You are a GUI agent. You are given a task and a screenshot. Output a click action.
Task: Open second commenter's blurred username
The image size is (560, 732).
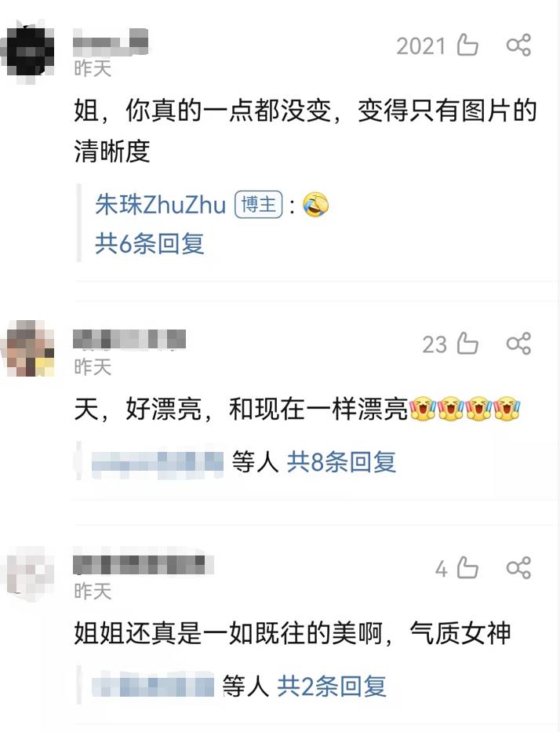pyautogui.click(x=129, y=339)
